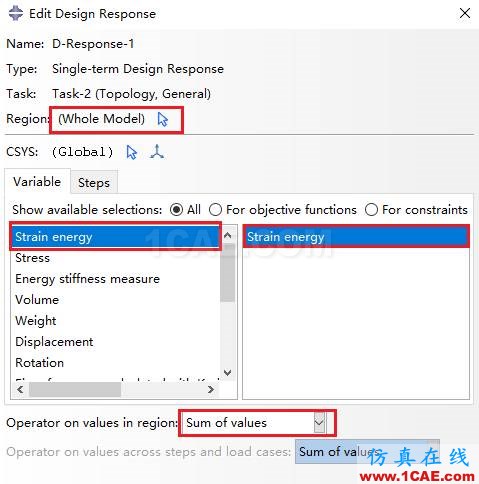Click the horizontal scroll right arrow
Viewport: 479px width, 484px height.
click(211, 389)
